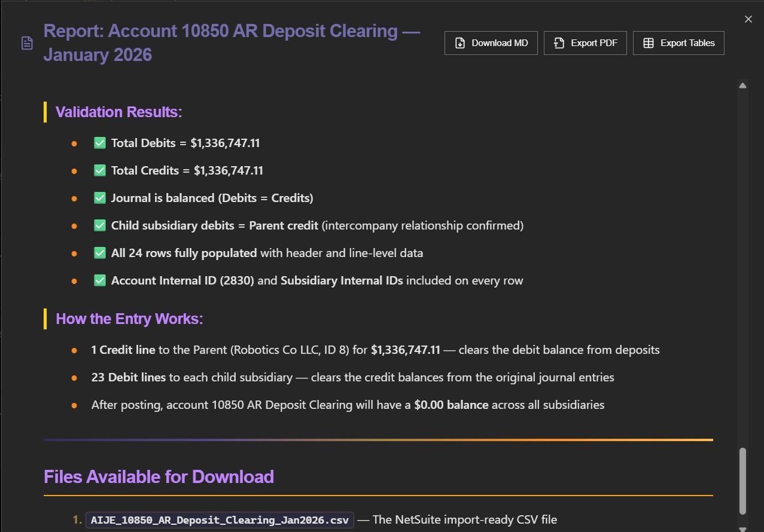This screenshot has height=532, width=764.
Task: Close the report dialog with X
Action: (x=748, y=19)
